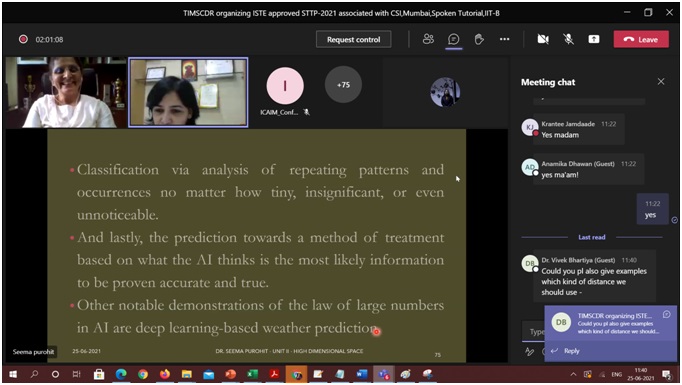Leave the meeting with the red Leave button

click(641, 40)
